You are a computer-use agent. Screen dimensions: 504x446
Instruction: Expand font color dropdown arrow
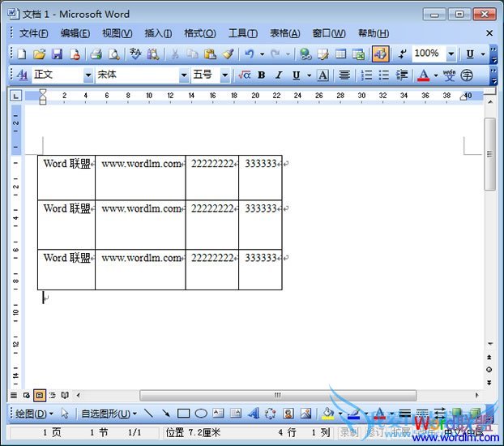coord(436,75)
